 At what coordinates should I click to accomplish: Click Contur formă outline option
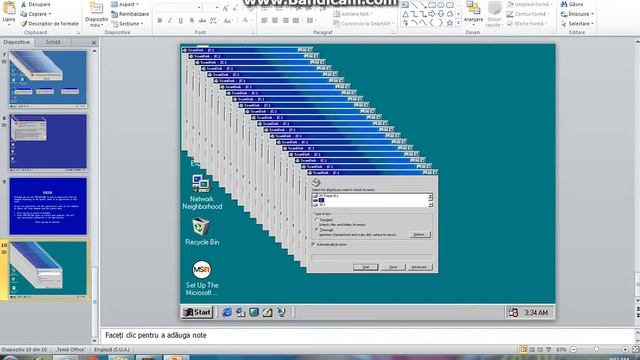[527, 14]
